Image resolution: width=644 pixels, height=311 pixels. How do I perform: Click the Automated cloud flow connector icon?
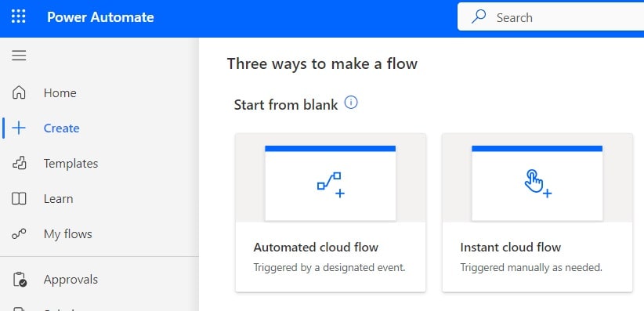(331, 184)
